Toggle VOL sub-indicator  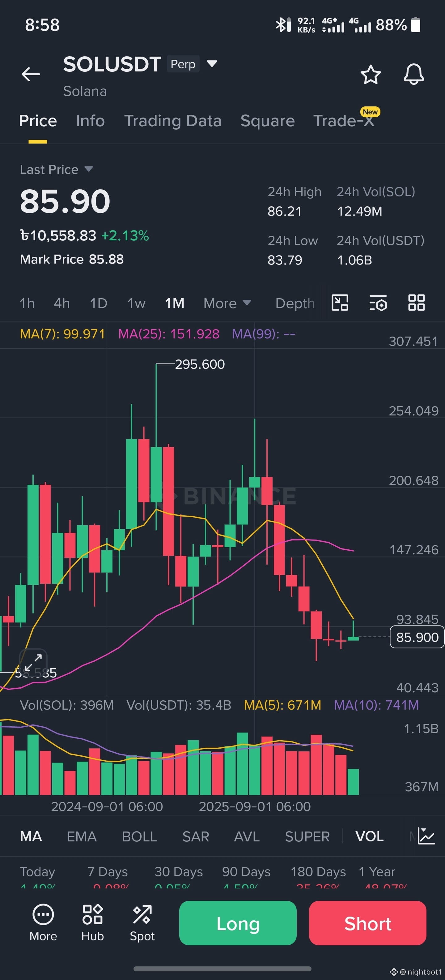tap(369, 836)
